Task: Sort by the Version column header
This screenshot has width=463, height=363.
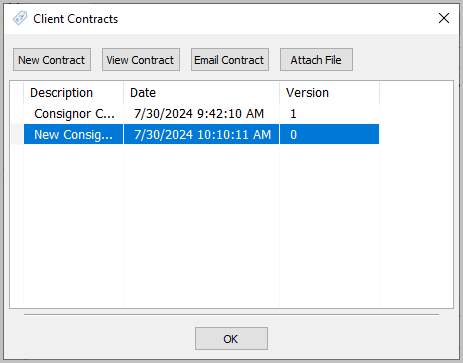Action: (329, 93)
